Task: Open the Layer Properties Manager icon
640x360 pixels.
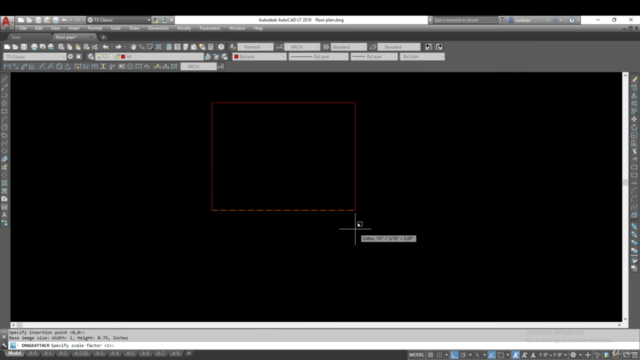Action: pyautogui.click(x=91, y=57)
